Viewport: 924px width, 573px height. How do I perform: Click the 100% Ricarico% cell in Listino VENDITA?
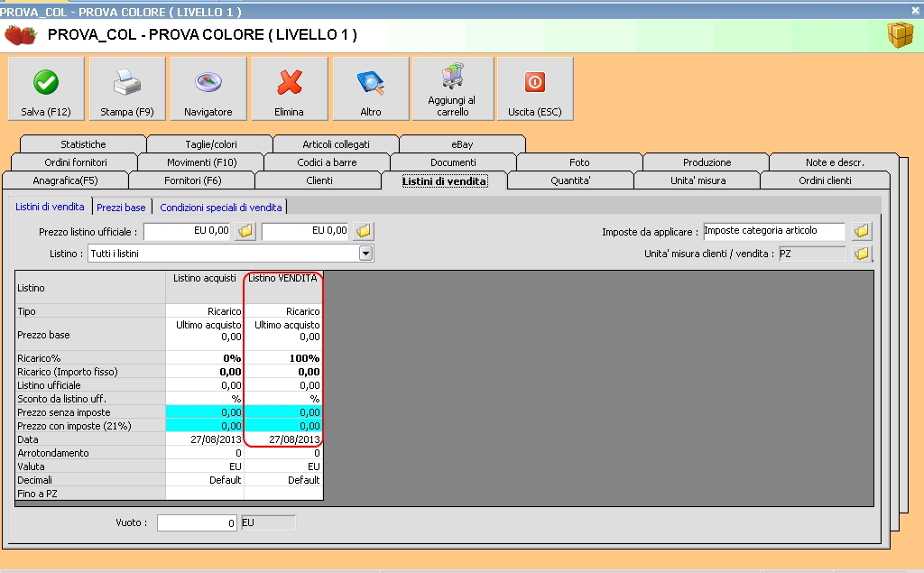[x=282, y=358]
